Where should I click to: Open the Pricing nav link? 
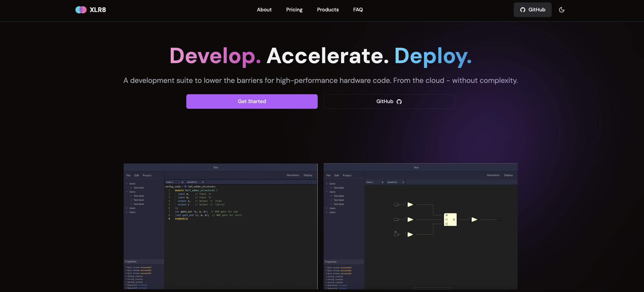(x=294, y=10)
